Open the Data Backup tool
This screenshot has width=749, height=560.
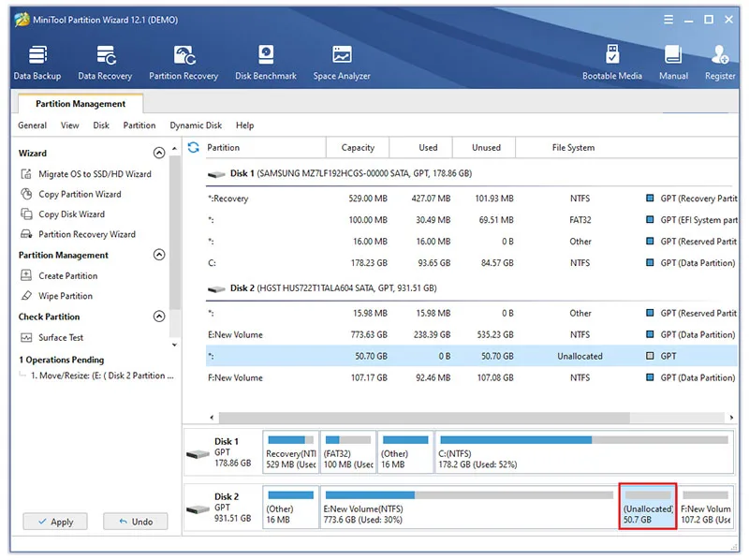click(x=37, y=63)
